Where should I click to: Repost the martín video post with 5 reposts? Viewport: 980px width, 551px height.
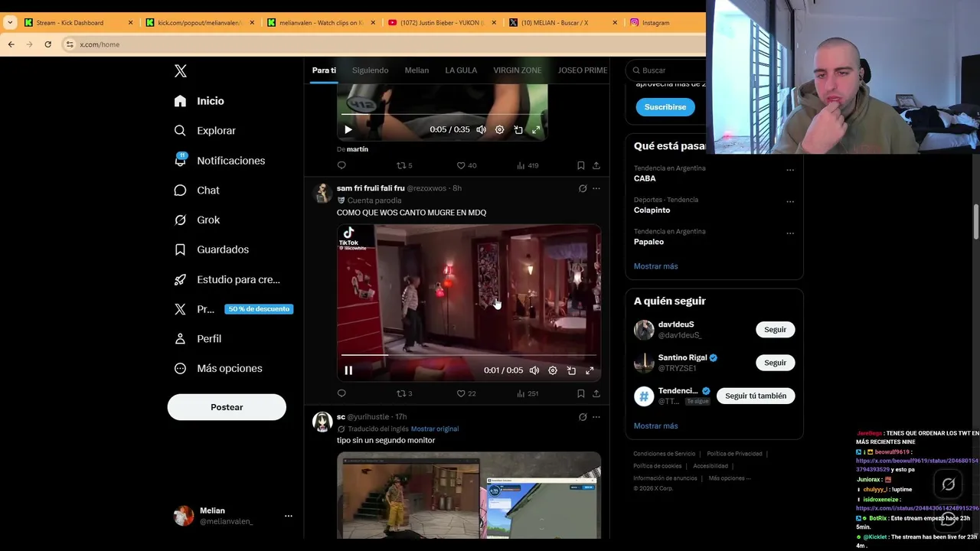403,165
